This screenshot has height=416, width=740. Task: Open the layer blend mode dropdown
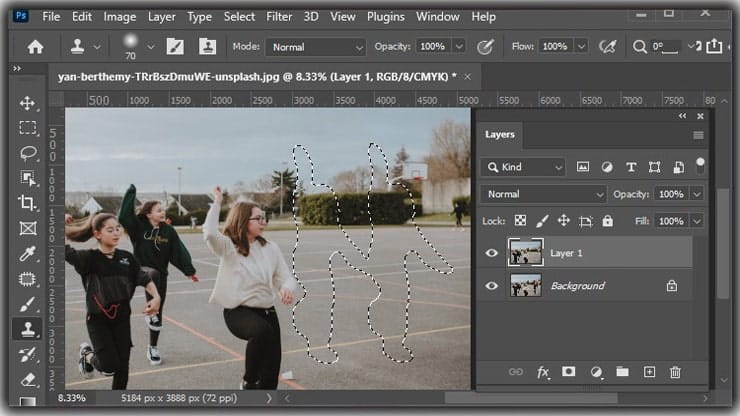[543, 194]
